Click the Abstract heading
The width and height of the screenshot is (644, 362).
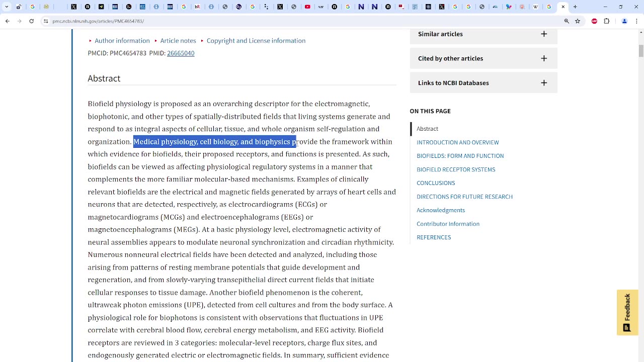(104, 78)
